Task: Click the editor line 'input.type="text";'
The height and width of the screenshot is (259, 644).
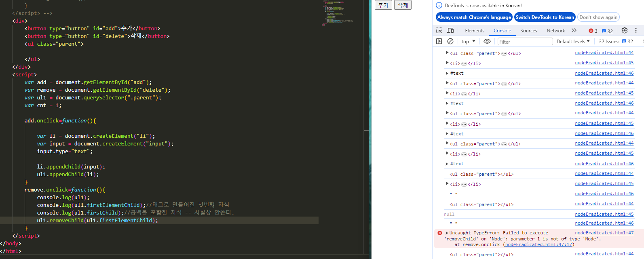Action: pos(65,152)
